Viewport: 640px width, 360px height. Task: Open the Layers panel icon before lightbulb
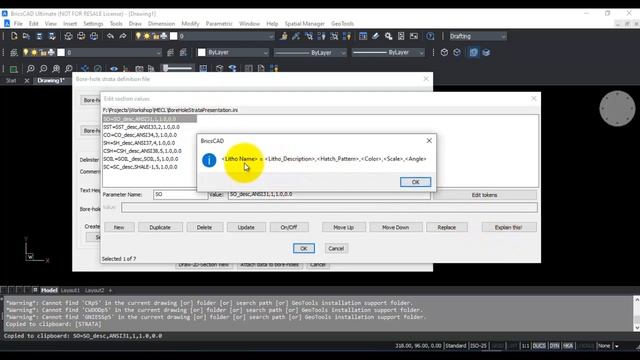click(14, 52)
